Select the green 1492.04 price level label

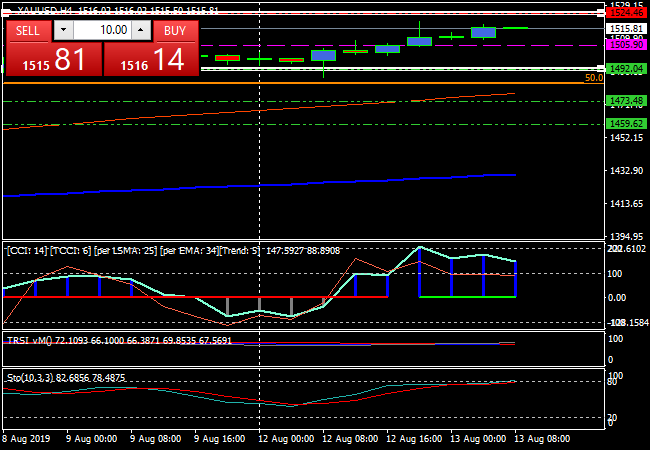(626, 68)
